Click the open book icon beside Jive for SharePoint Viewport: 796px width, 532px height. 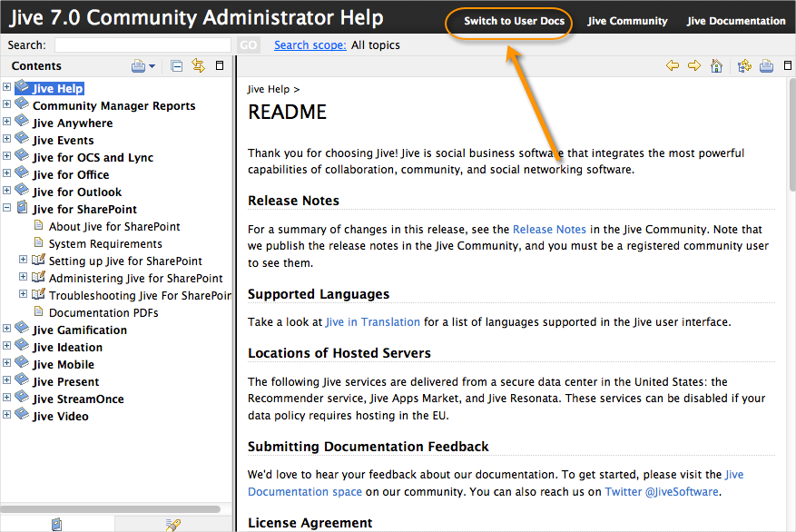pyautogui.click(x=23, y=208)
